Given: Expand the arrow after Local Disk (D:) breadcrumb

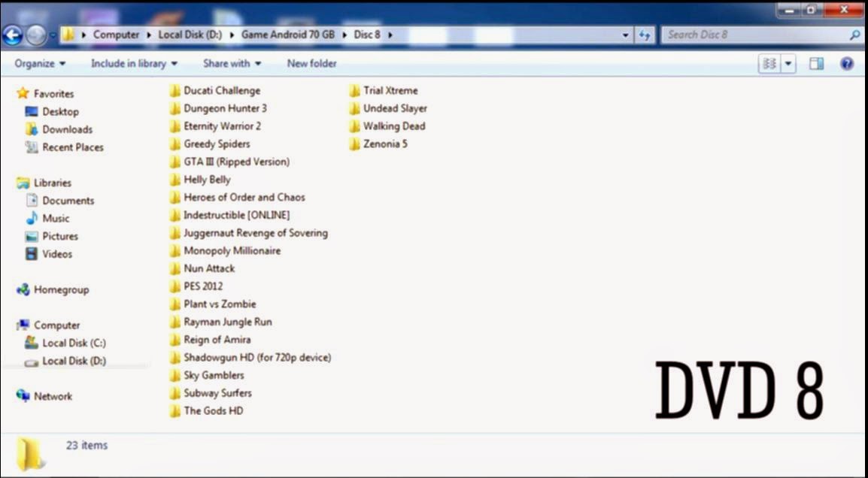Looking at the screenshot, I should [x=232, y=35].
